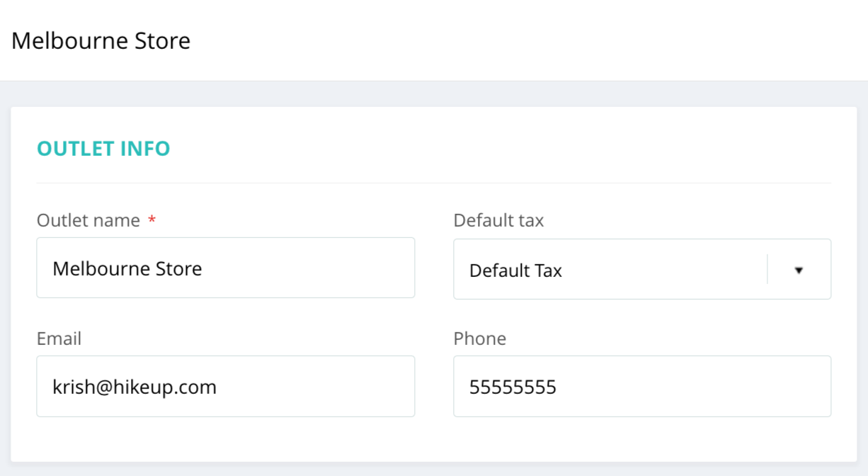The image size is (868, 476).
Task: Select the 'Default Tax' selected value text
Action: point(515,271)
